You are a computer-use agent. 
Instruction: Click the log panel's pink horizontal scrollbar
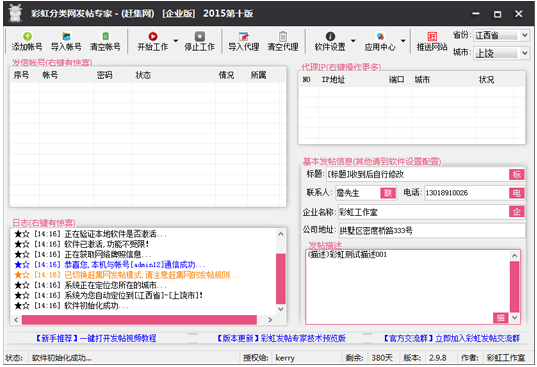(x=139, y=320)
